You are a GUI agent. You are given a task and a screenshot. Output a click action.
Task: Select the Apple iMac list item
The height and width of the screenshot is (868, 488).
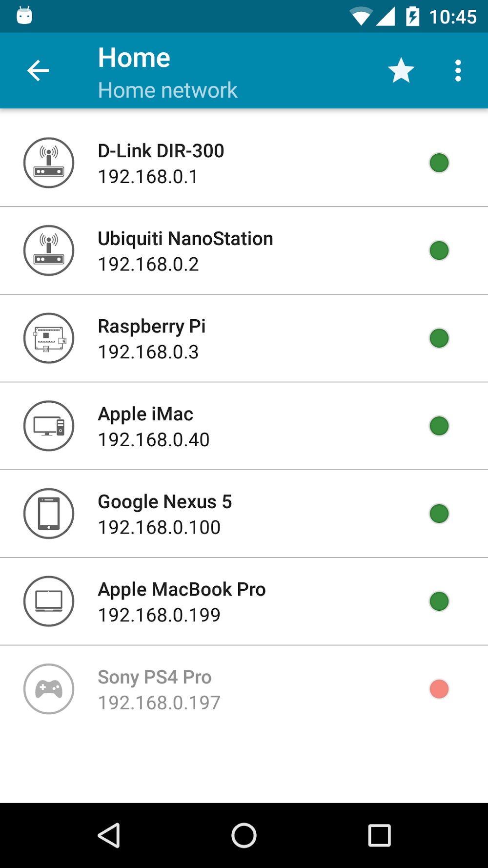244,426
